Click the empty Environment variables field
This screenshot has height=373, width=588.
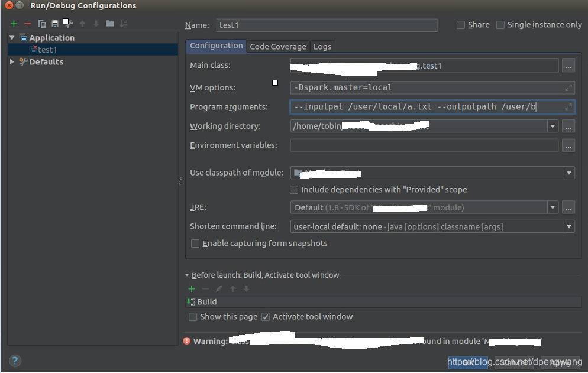click(425, 145)
